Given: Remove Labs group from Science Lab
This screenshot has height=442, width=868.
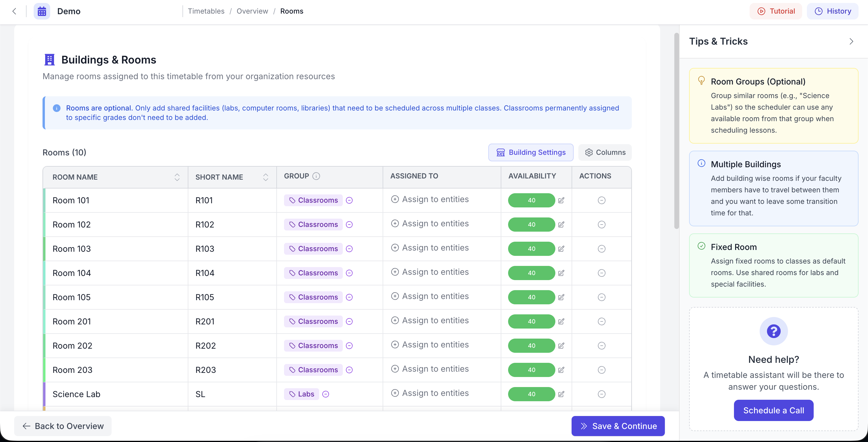Looking at the screenshot, I should (325, 394).
